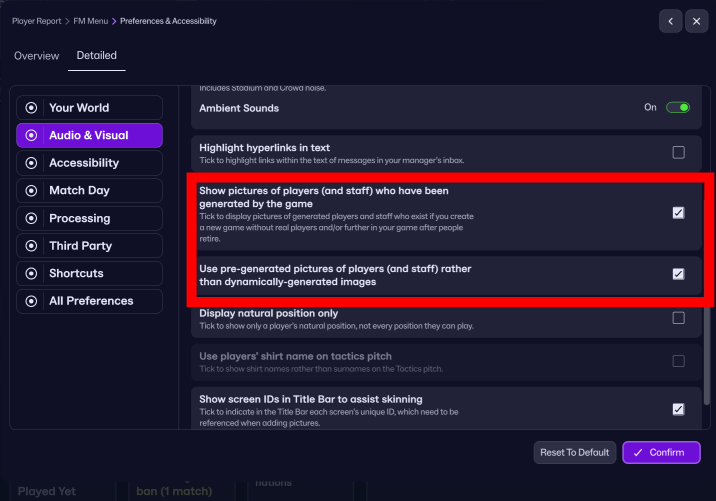
Task: Uncheck Show pictures of generated players
Action: (x=678, y=212)
